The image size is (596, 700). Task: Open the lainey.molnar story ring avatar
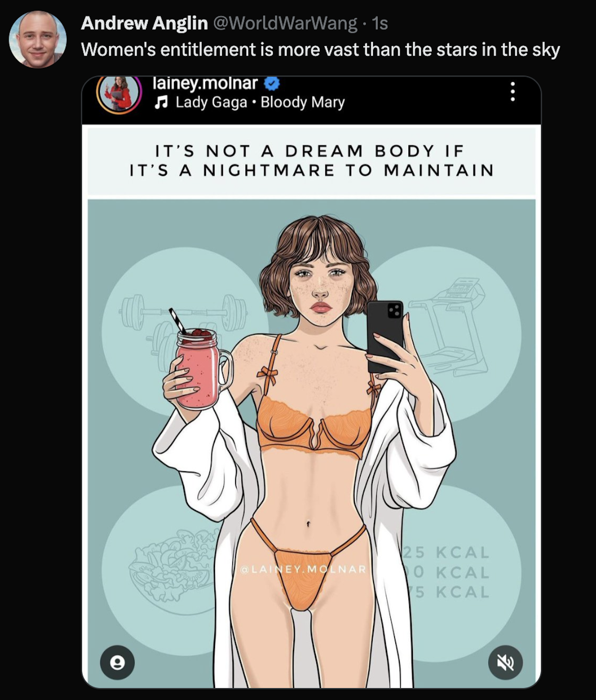coord(119,94)
